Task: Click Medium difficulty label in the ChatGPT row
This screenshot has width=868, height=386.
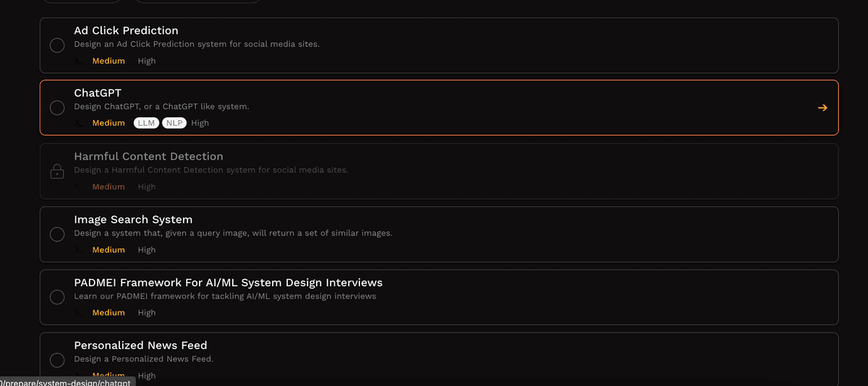Action: [109, 123]
